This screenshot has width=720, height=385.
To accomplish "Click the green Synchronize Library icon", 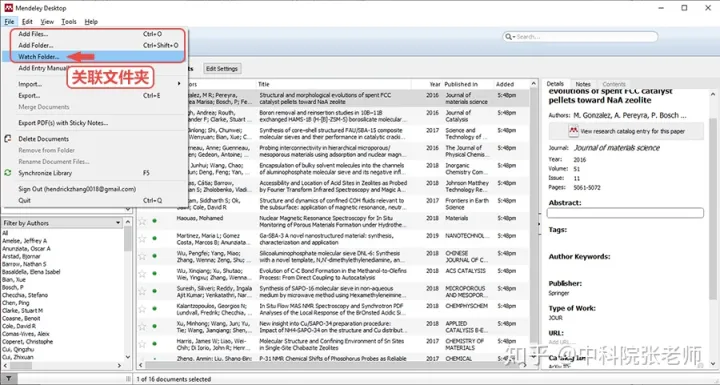I will coord(8,173).
